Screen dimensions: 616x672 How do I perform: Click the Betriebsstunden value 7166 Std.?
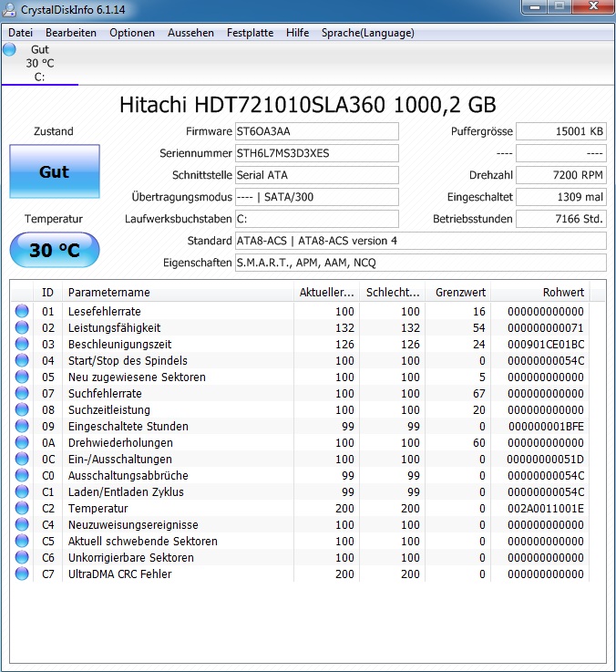click(561, 219)
